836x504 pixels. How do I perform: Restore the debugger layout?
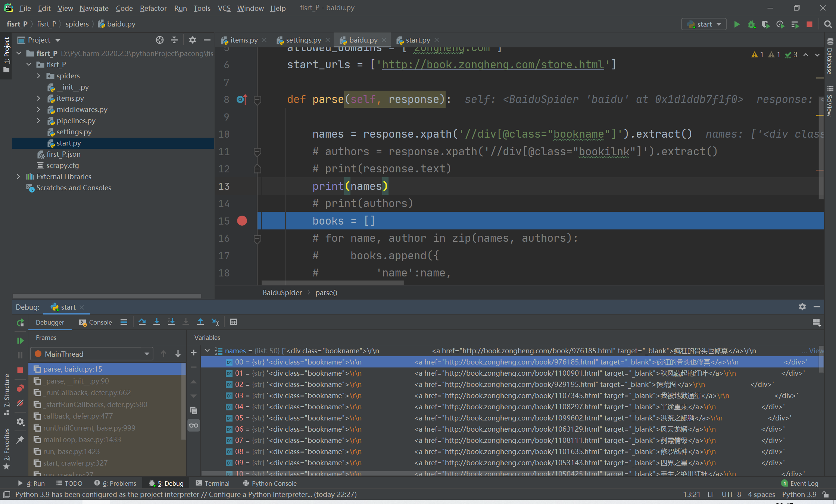pos(817,322)
